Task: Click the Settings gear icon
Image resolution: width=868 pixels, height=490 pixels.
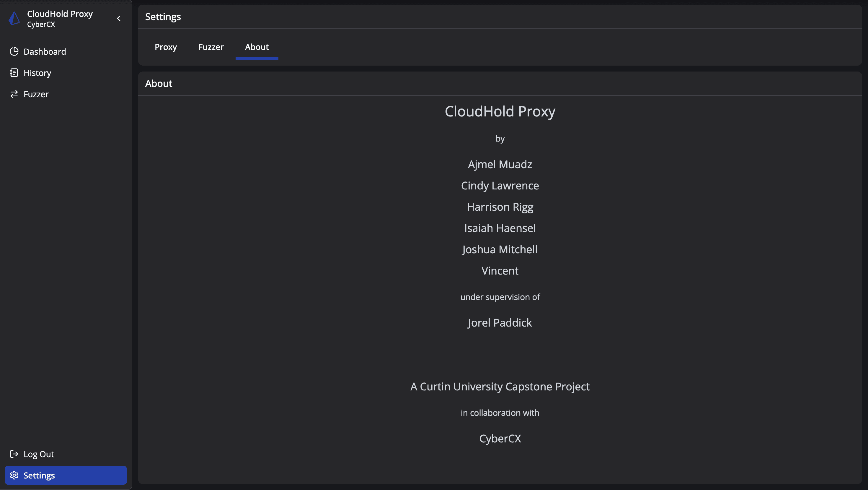Action: tap(14, 475)
